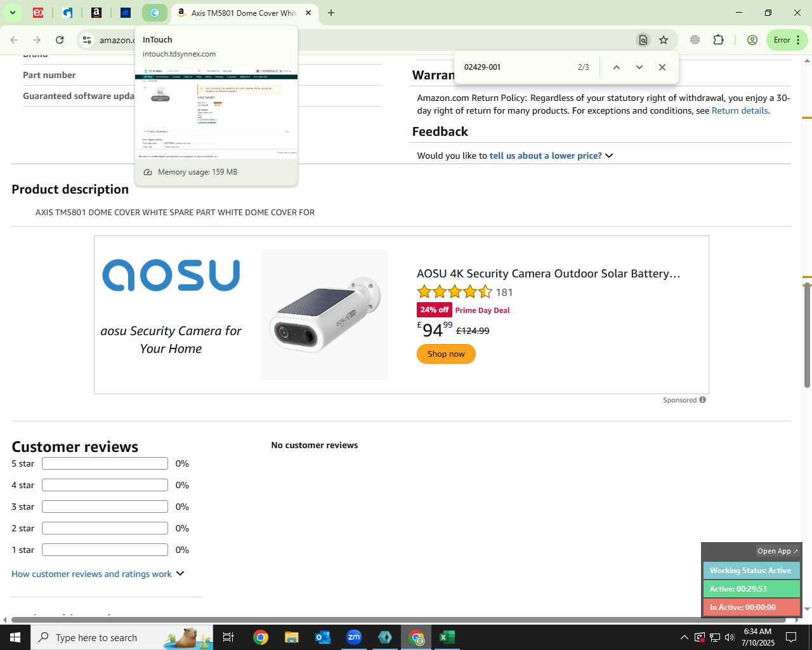Go forward to the next page
This screenshot has height=650, width=812.
[37, 40]
